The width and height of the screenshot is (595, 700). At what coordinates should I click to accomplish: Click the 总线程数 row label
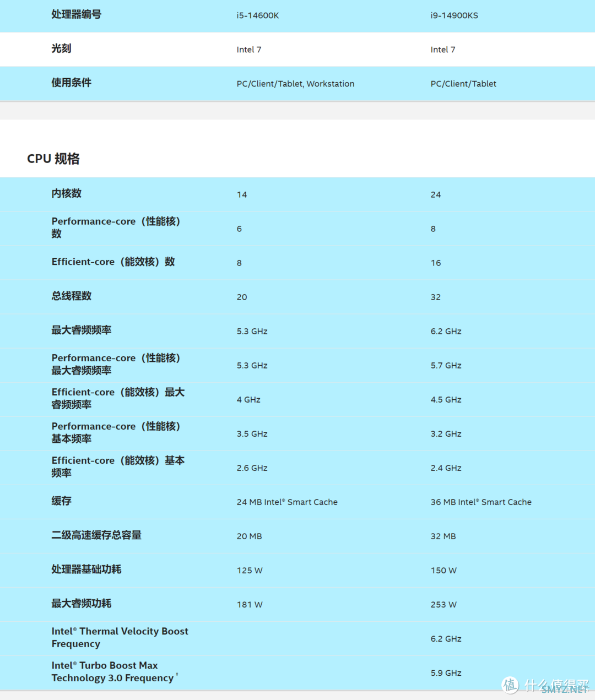coord(71,296)
